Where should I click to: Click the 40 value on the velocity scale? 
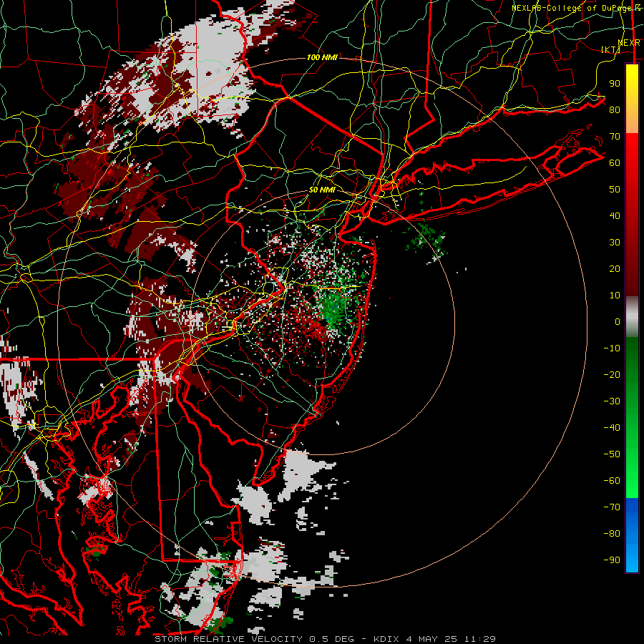click(615, 215)
